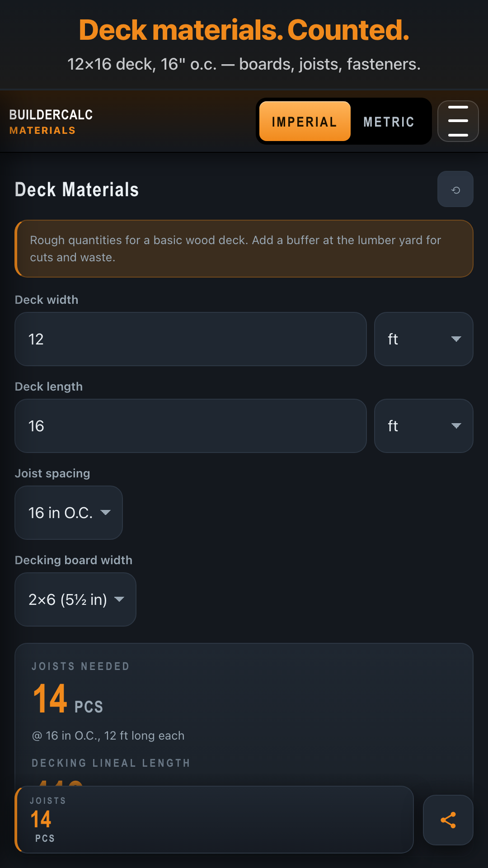Share the deck materials results
This screenshot has width=488, height=868.
[x=448, y=820]
